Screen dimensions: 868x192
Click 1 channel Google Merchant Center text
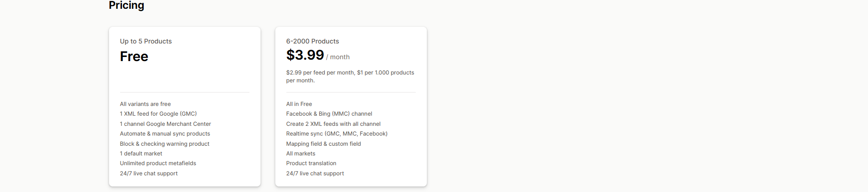coord(165,124)
